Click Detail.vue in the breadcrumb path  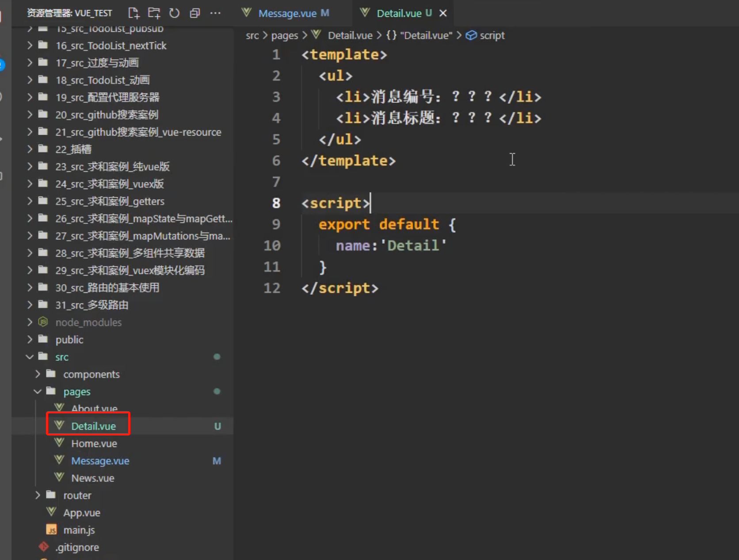[x=350, y=35]
